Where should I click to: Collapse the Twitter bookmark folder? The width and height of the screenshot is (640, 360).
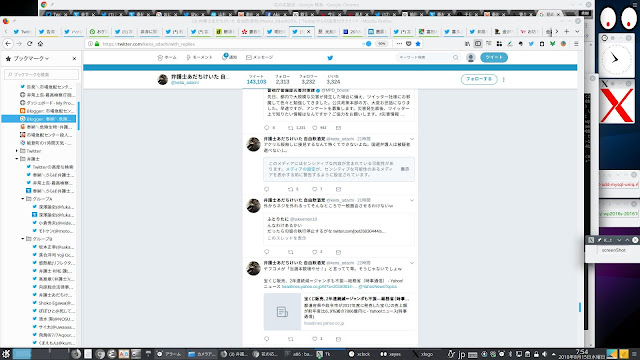coord(17,151)
